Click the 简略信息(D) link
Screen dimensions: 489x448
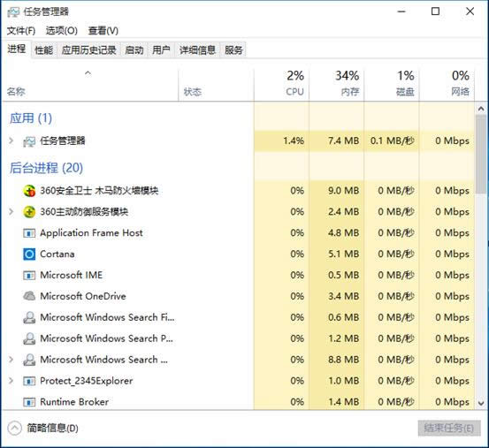point(52,429)
